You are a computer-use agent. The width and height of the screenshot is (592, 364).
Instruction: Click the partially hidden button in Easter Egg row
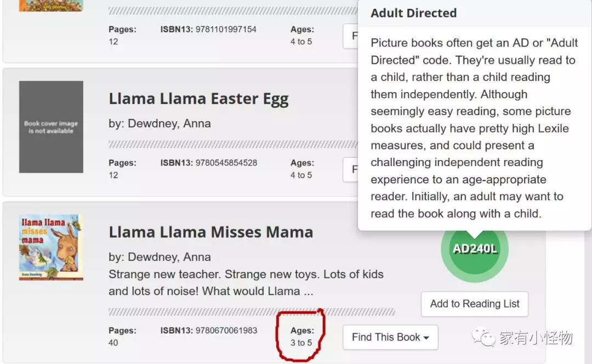351,170
